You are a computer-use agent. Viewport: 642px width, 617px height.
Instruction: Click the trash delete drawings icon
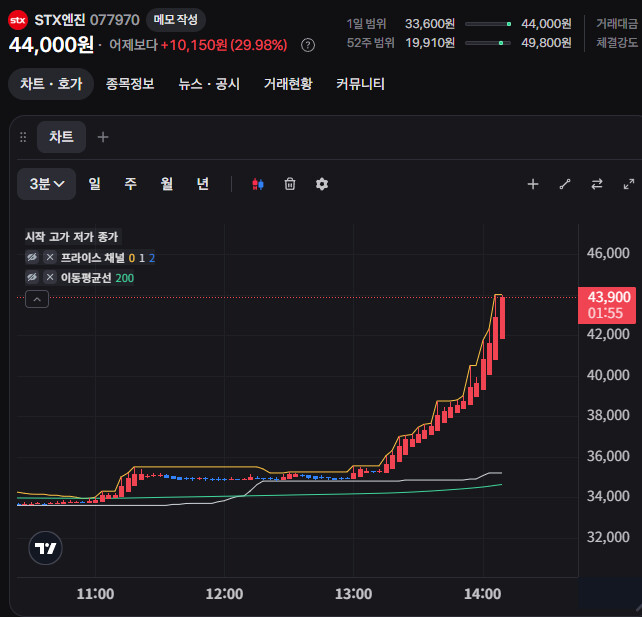(x=290, y=184)
